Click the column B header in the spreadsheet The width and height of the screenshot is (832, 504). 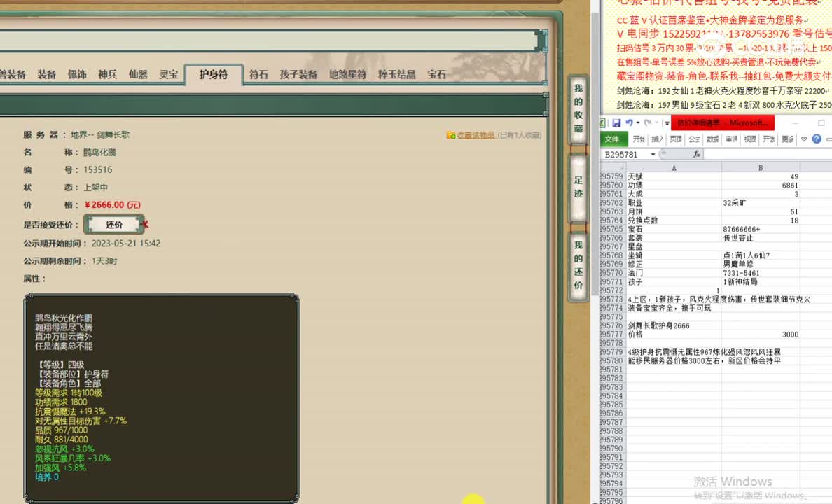pos(760,168)
